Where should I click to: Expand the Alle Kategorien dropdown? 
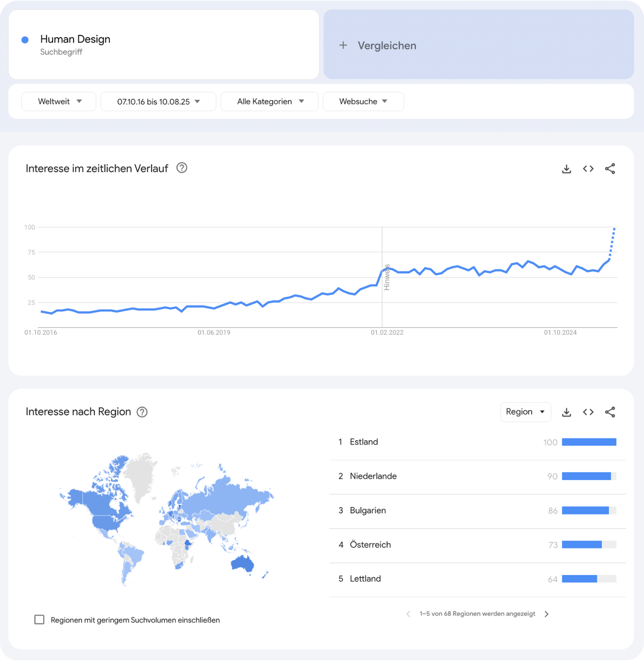[x=269, y=102]
